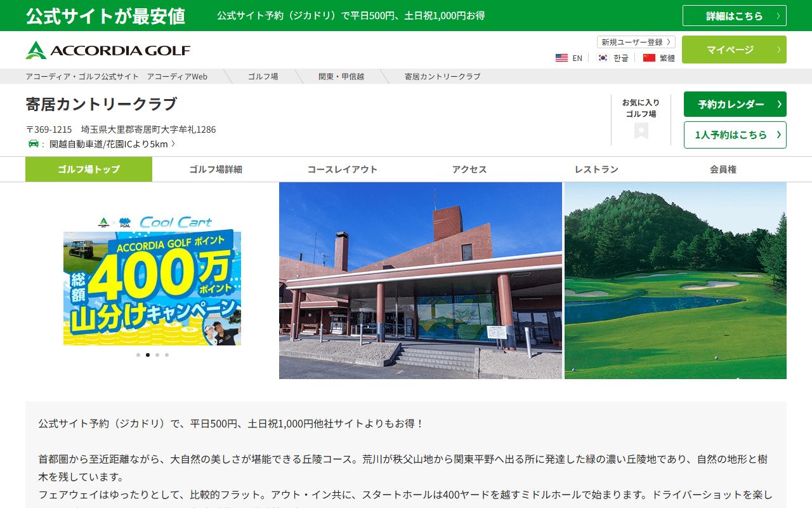Open the ゴルフ場トップ tab
The width and height of the screenshot is (812, 508).
[x=89, y=170]
